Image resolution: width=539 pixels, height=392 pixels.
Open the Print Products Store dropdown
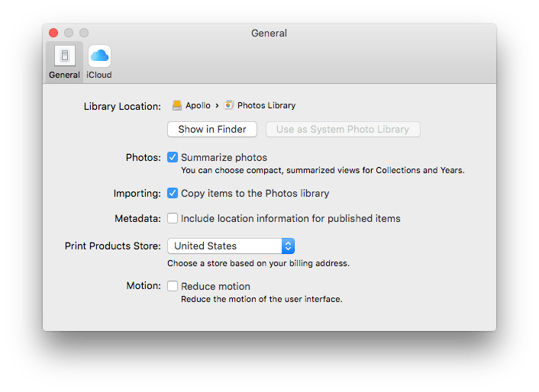click(231, 246)
